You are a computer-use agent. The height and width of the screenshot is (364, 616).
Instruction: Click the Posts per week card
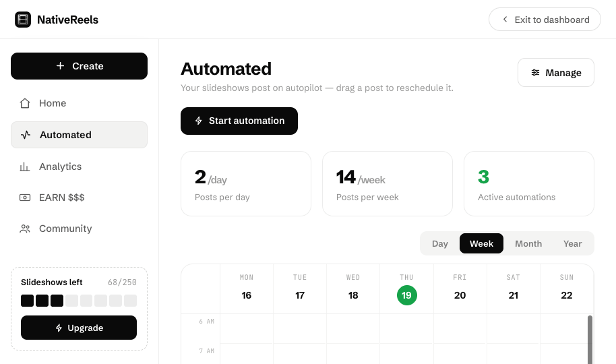coord(388,183)
